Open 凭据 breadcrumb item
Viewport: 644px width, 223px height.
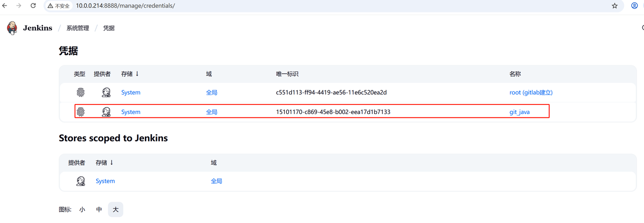click(x=109, y=28)
